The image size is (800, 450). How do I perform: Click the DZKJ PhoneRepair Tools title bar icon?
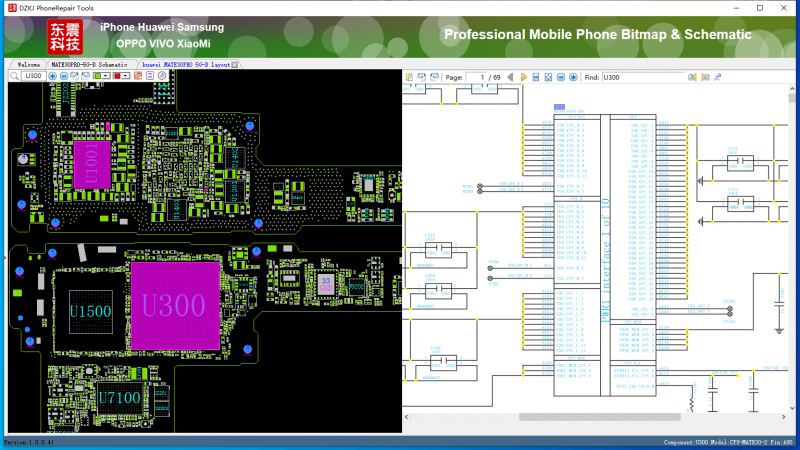(x=12, y=8)
